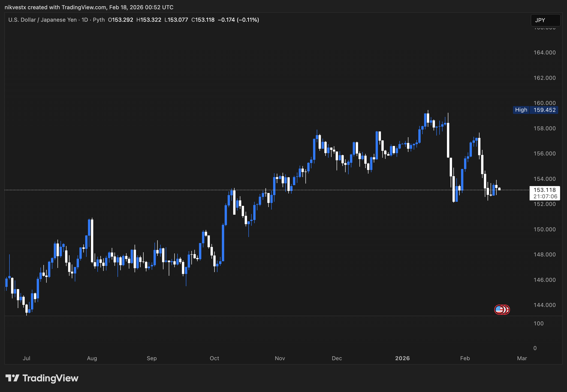567x392 pixels.
Task: Click the Pyth data source label
Action: (99, 20)
